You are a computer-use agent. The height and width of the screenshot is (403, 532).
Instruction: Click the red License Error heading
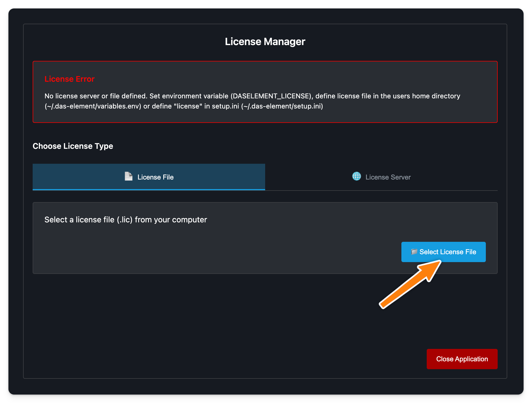(70, 79)
